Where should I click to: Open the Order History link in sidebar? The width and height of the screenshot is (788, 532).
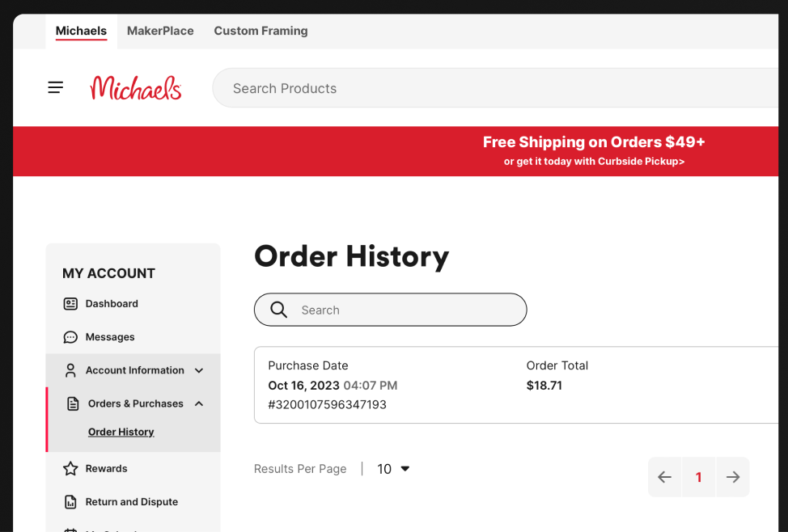pos(121,432)
